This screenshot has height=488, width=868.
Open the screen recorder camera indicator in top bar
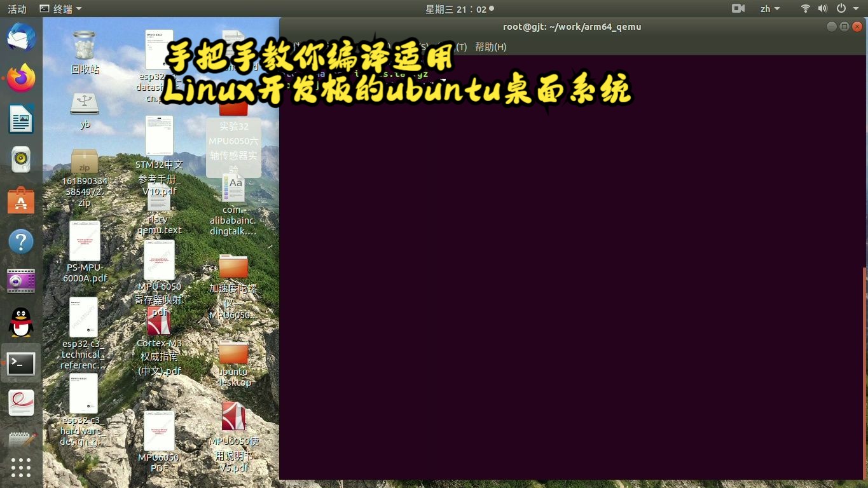[738, 9]
